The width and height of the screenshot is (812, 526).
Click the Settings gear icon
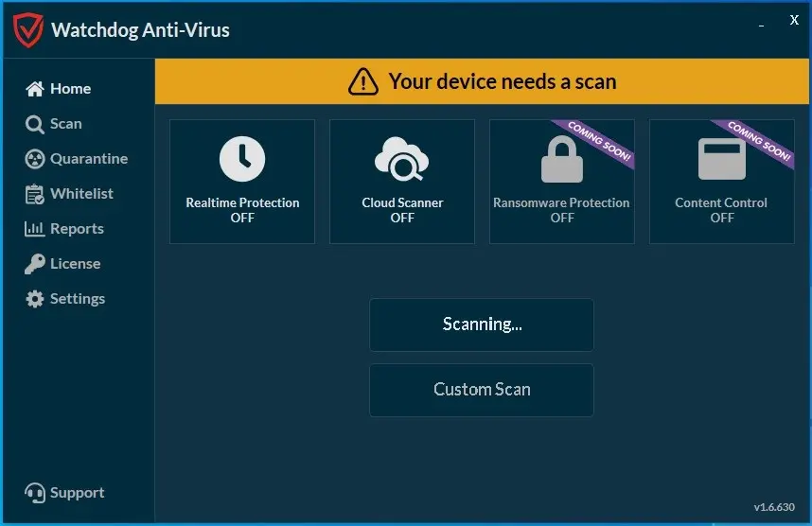pos(35,299)
